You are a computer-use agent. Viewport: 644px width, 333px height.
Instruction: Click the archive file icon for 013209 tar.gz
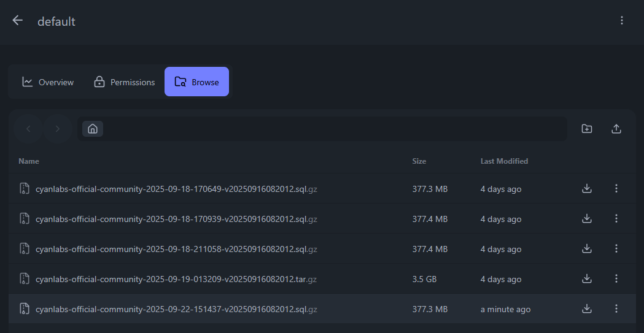coord(24,278)
